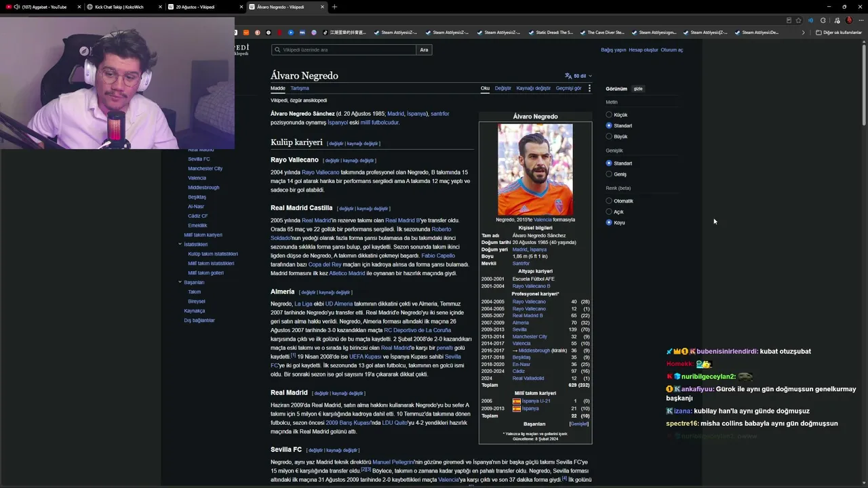Jump to Beşiktaş in the contents sidebar
The image size is (868, 488).
click(197, 197)
